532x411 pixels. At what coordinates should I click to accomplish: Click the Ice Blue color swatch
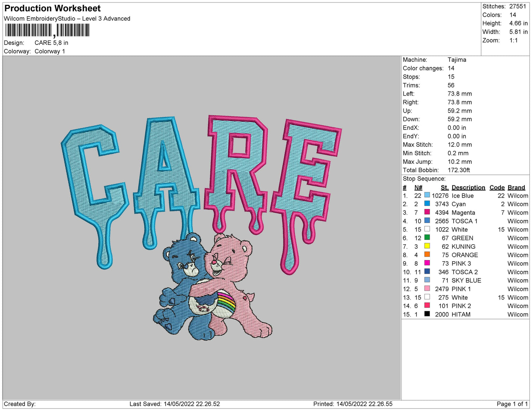click(x=427, y=195)
